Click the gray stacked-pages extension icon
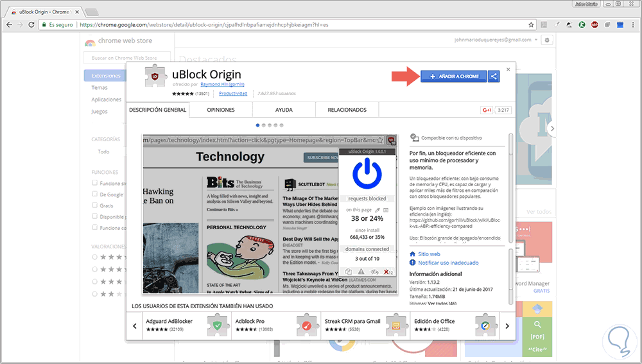642x364 pixels. [607, 24]
